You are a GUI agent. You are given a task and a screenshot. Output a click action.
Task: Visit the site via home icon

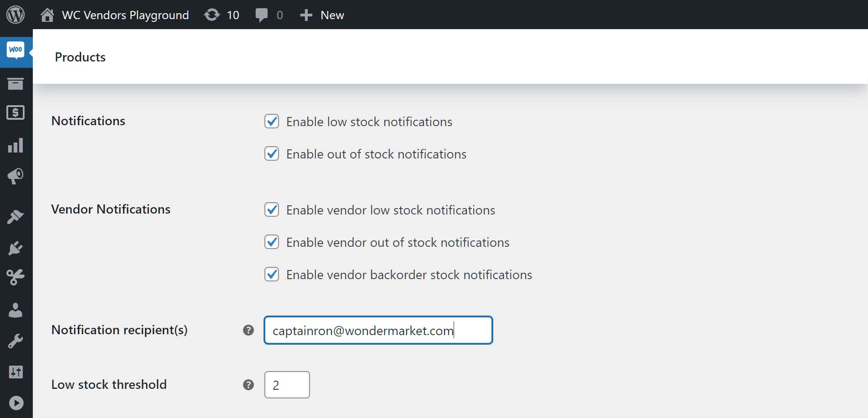pyautogui.click(x=47, y=15)
